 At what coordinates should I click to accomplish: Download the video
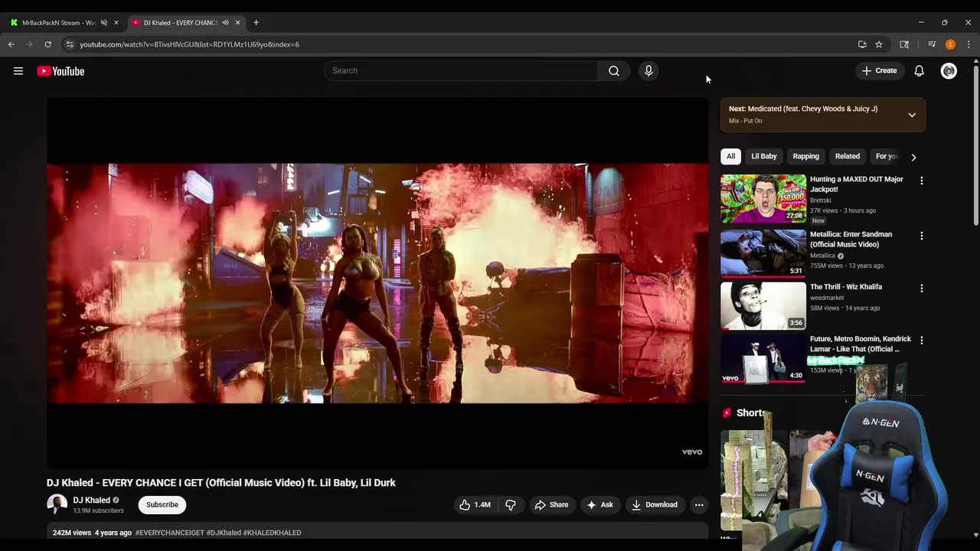pos(655,505)
